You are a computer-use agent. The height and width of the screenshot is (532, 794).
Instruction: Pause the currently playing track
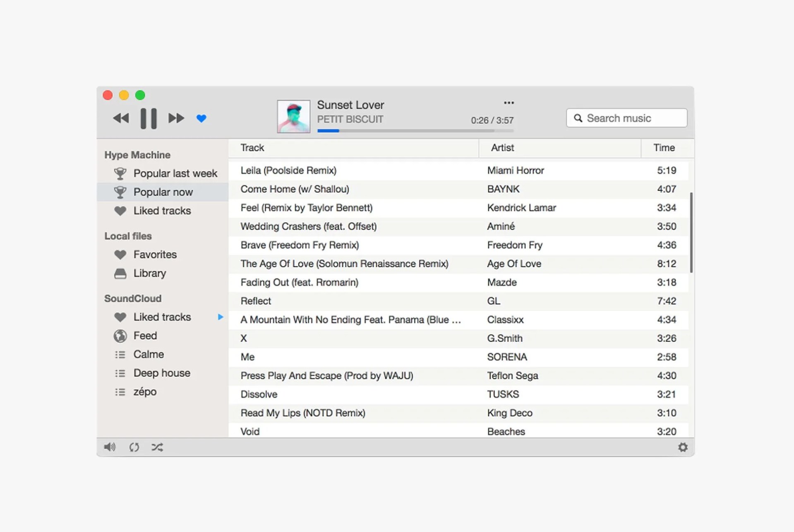tap(148, 119)
